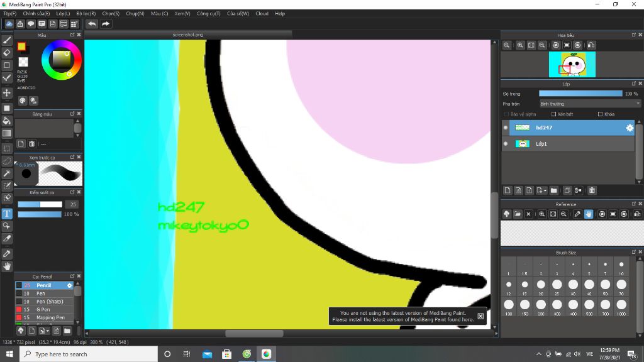Open the Tệp(F) menu
644x362 pixels.
click(x=10, y=14)
